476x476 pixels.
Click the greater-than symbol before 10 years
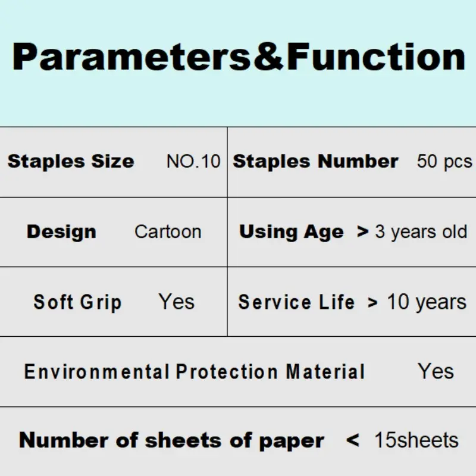(x=373, y=303)
